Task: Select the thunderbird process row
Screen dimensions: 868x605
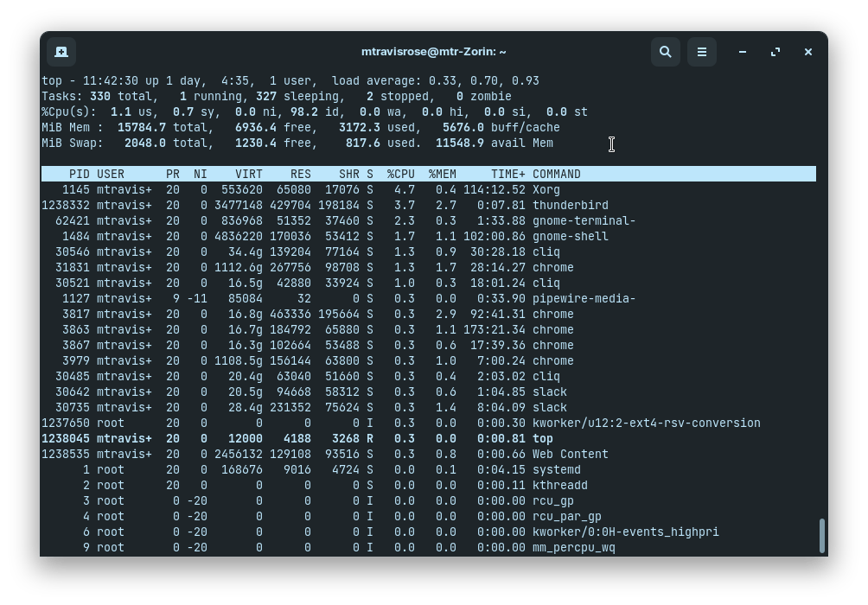Action: pos(346,205)
